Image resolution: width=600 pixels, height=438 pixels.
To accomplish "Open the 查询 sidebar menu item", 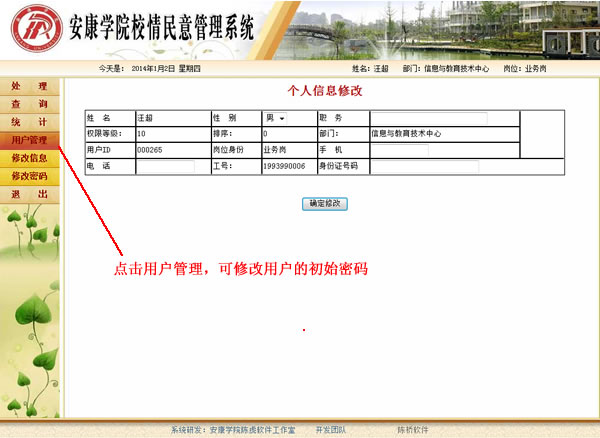I will 29,104.
